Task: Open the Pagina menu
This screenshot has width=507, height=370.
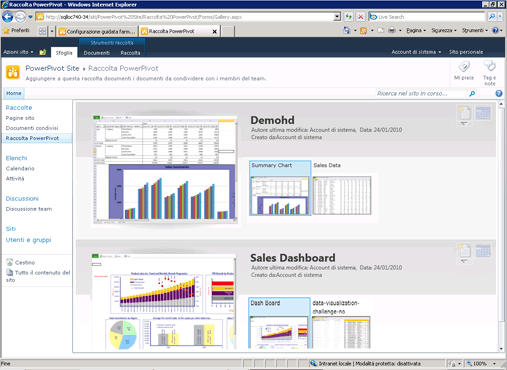Action: point(416,31)
